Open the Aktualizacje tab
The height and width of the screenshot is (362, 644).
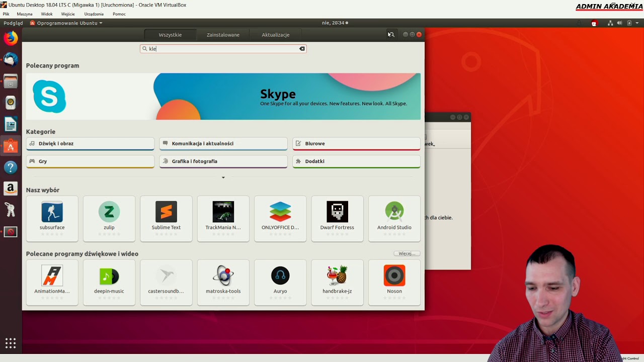[x=276, y=35]
